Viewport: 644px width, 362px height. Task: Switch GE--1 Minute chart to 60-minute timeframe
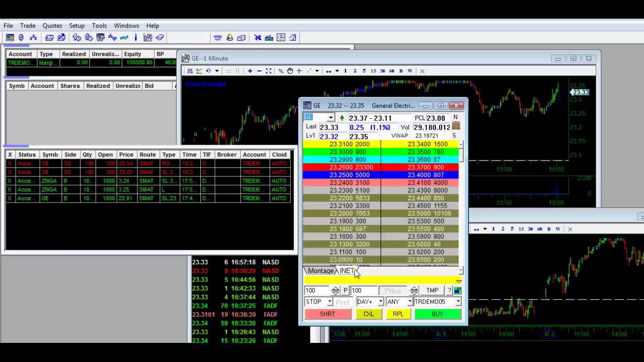[391, 71]
